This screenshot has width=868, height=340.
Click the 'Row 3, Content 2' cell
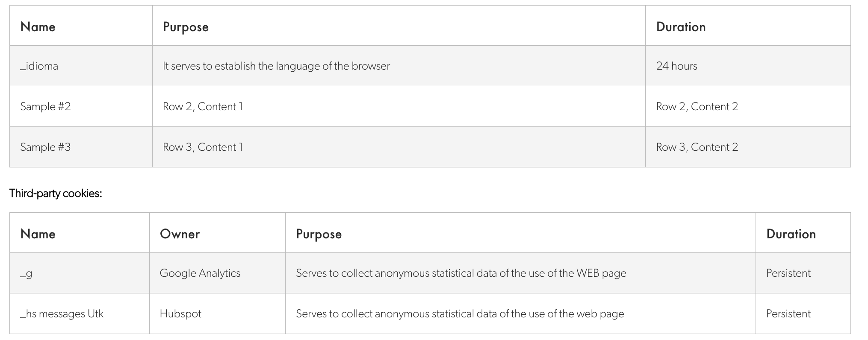click(x=747, y=147)
